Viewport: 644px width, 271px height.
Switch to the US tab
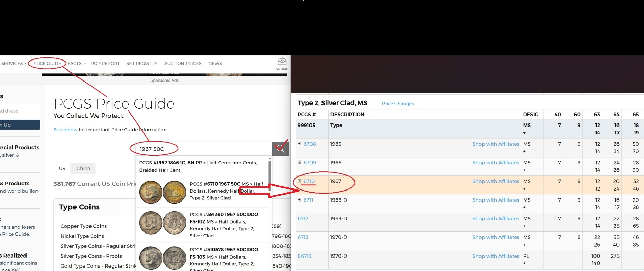tap(62, 169)
